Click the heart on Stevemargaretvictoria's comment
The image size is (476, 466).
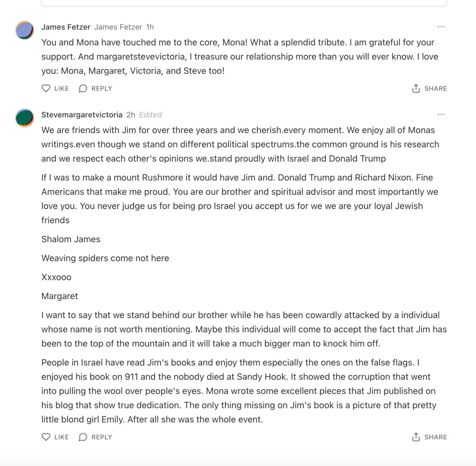(46, 437)
